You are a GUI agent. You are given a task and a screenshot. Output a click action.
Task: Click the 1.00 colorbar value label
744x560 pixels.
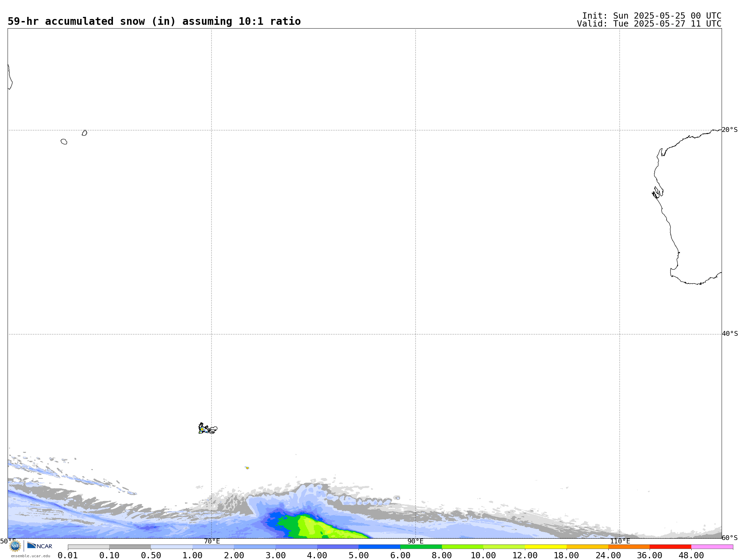coord(193,556)
